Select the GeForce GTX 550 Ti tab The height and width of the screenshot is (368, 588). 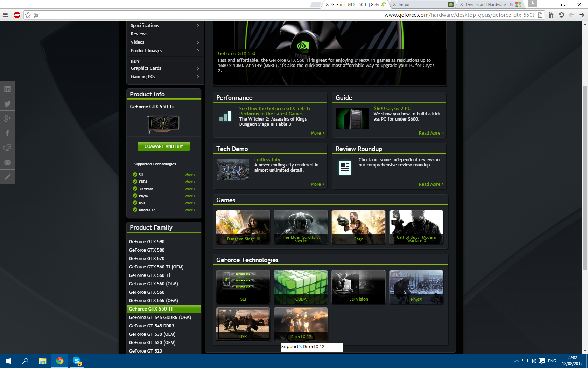355,5
